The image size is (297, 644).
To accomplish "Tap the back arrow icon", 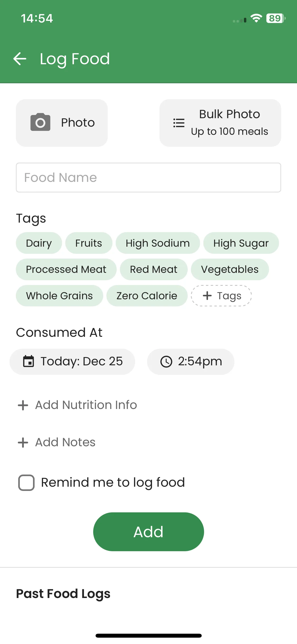I will point(20,59).
